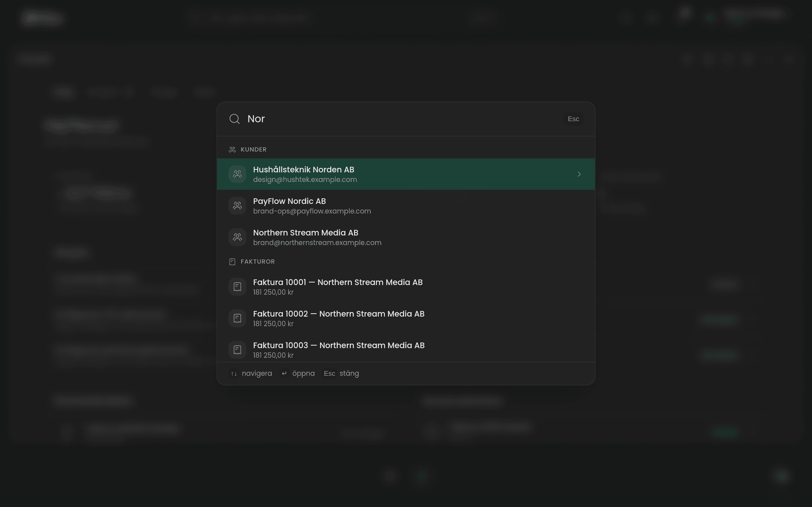The image size is (812, 507).
Task: Open Northern Stream Media AB customer
Action: click(406, 237)
